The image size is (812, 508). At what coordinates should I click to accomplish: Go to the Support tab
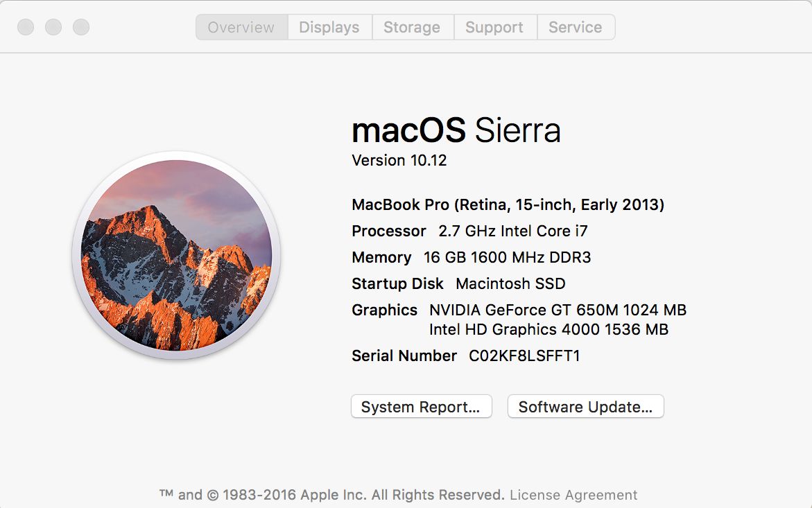(x=494, y=27)
